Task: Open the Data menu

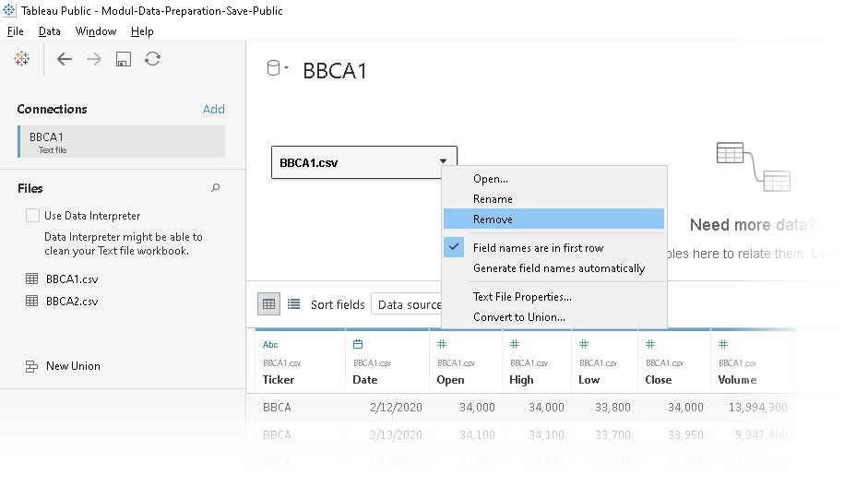Action: coord(49,31)
